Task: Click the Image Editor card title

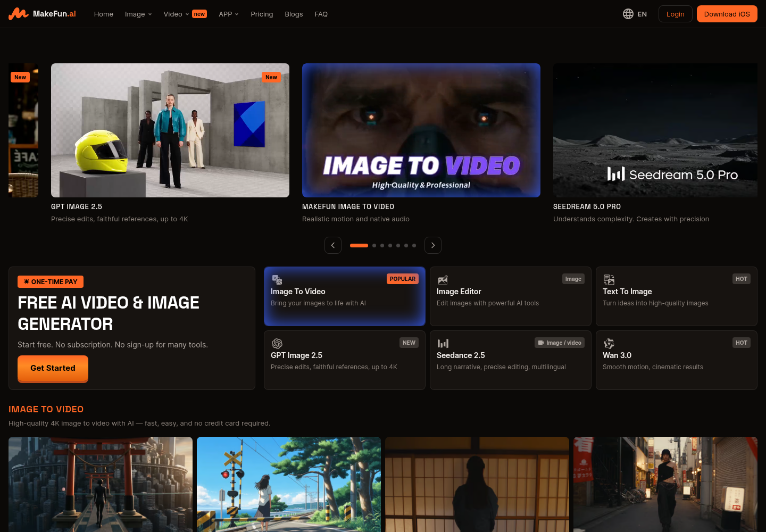Action: click(x=459, y=292)
